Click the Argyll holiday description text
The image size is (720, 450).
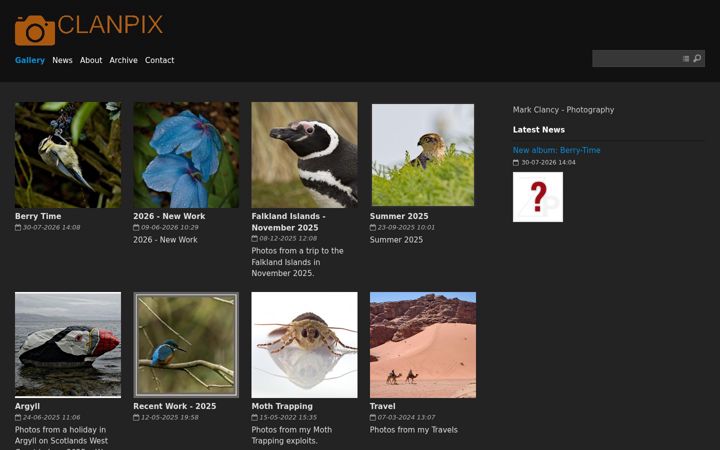pyautogui.click(x=62, y=438)
